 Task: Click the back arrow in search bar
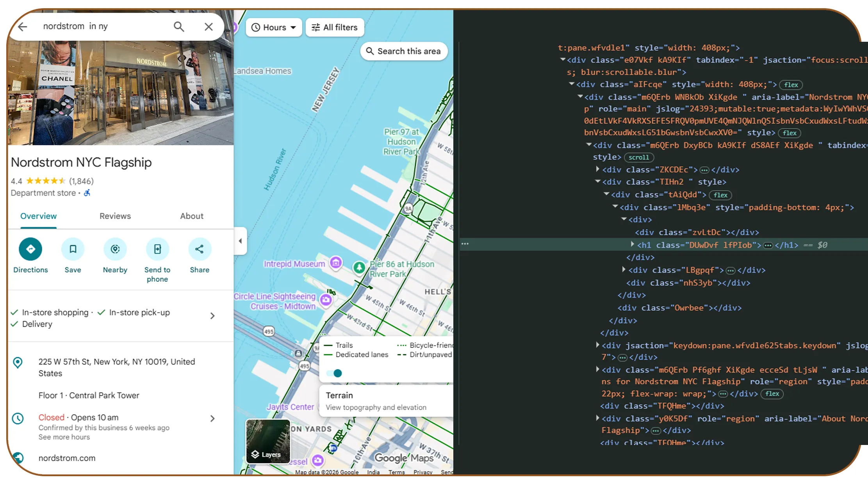pyautogui.click(x=23, y=27)
